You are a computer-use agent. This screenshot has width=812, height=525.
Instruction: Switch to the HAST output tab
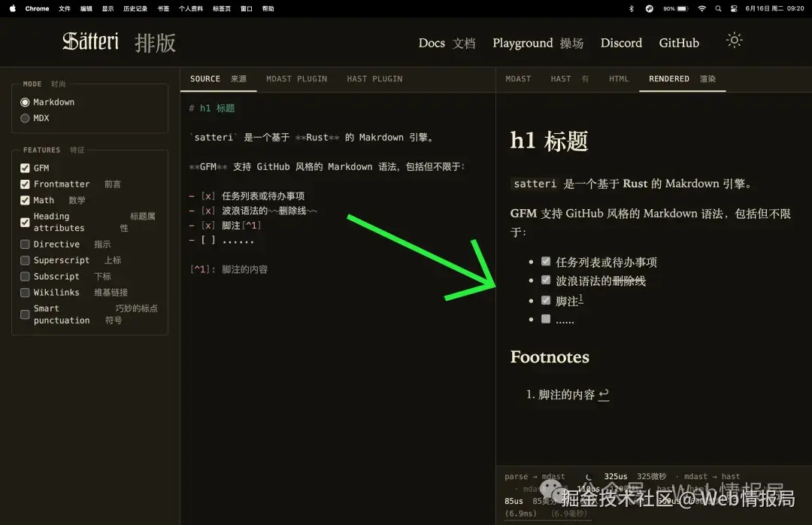tap(570, 79)
